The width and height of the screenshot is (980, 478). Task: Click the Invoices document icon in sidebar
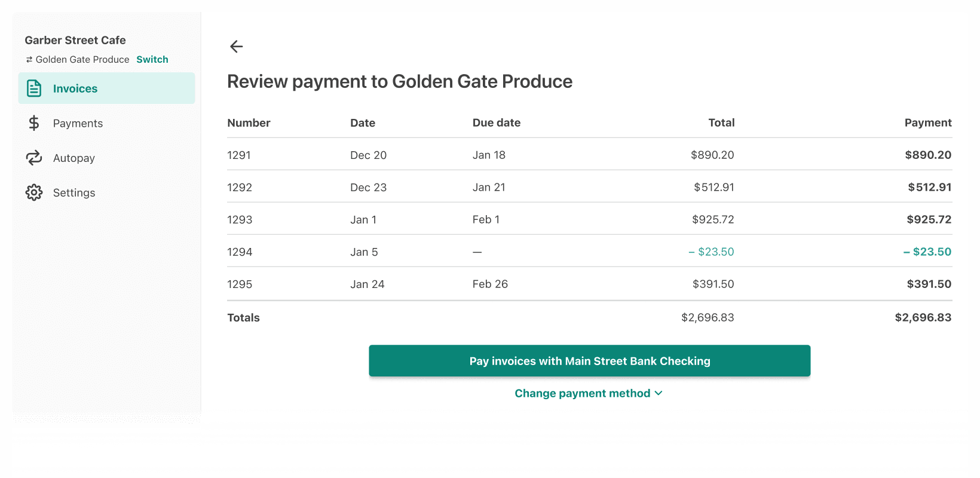(x=34, y=88)
